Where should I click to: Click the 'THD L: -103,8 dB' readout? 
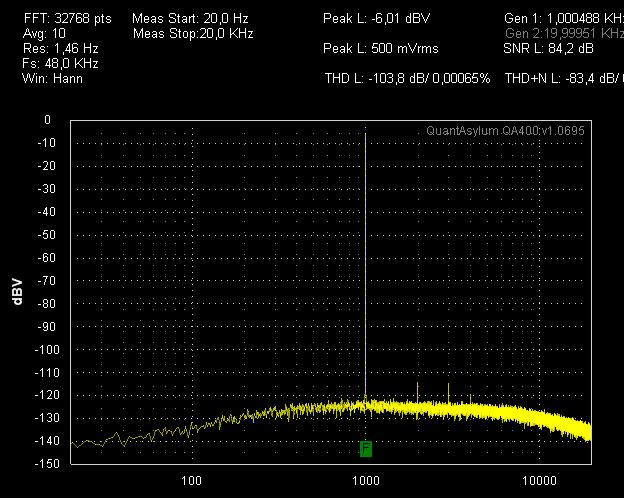point(408,78)
